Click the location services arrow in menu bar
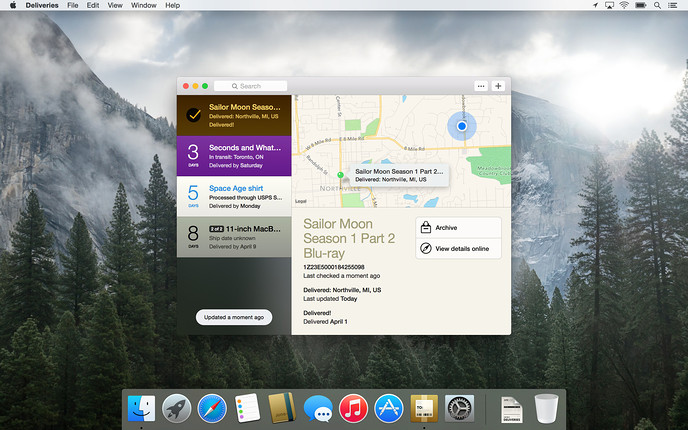This screenshot has width=688, height=430. [595, 5]
